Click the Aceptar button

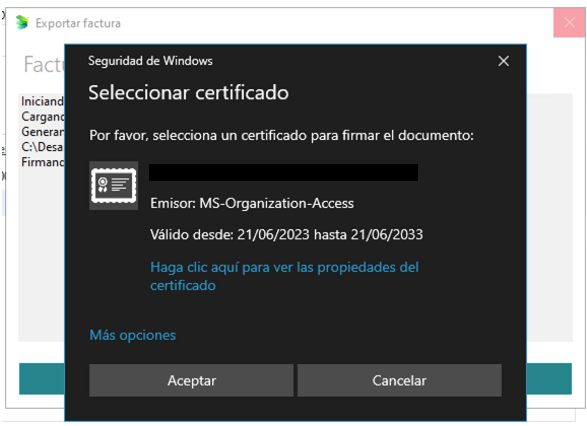point(191,380)
